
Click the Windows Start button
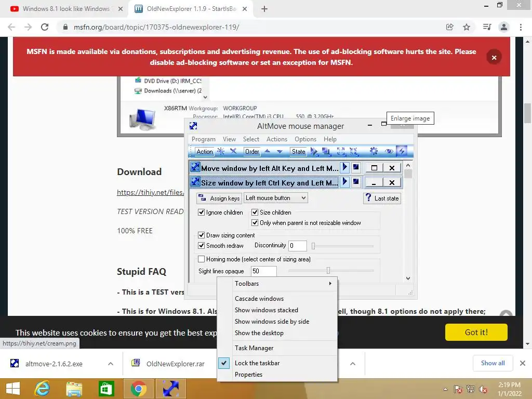click(13, 389)
